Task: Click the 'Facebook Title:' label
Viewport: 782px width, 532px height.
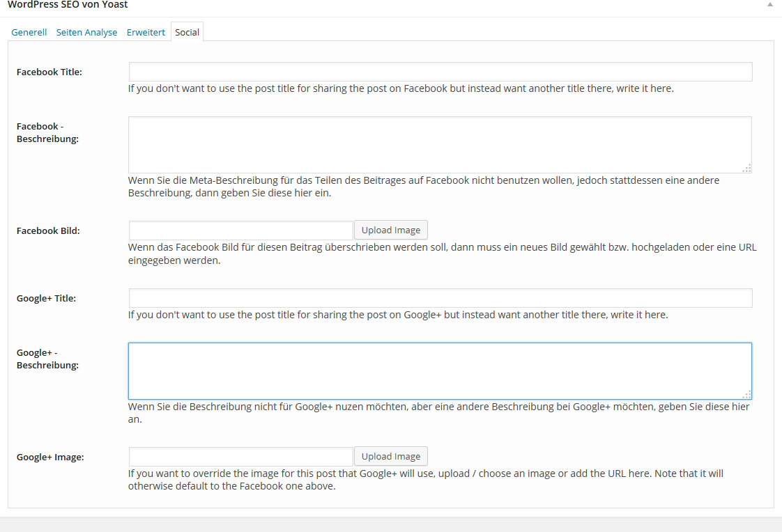Action: pos(49,72)
